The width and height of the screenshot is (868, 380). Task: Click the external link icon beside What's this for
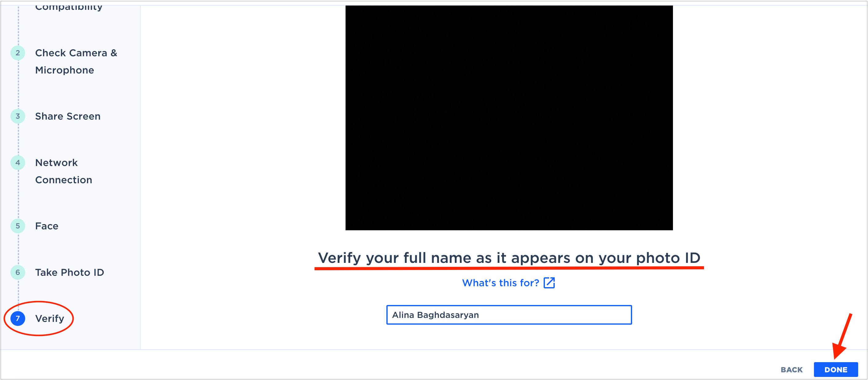tap(549, 283)
